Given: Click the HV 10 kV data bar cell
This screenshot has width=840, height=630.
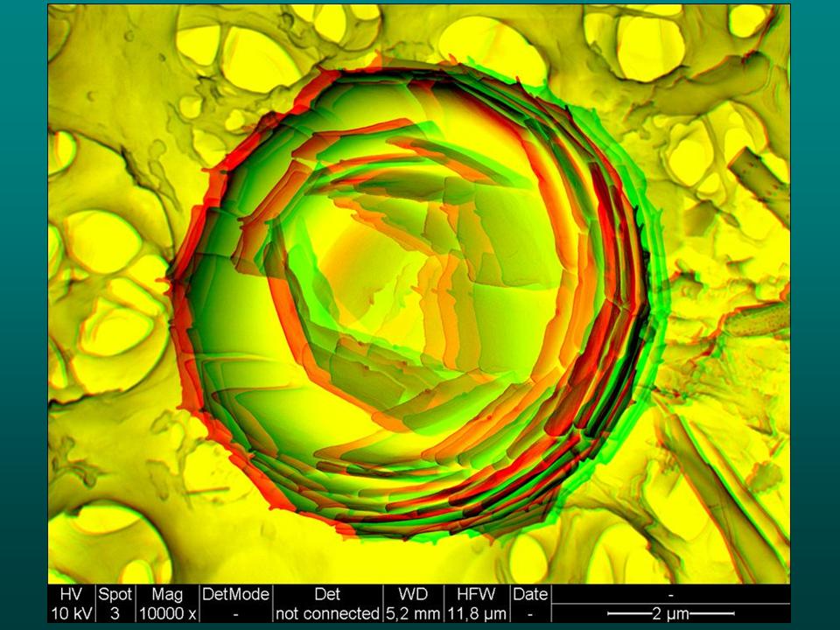Looking at the screenshot, I should pyautogui.click(x=71, y=604).
